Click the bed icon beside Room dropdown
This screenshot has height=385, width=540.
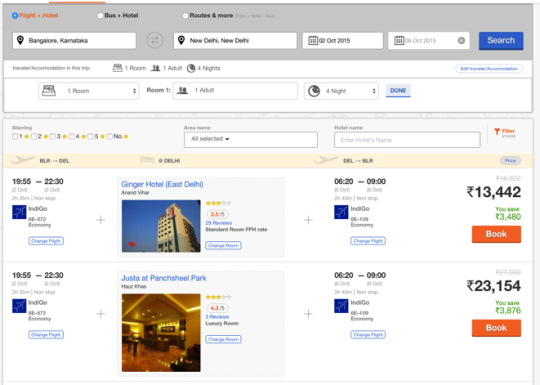pos(49,91)
